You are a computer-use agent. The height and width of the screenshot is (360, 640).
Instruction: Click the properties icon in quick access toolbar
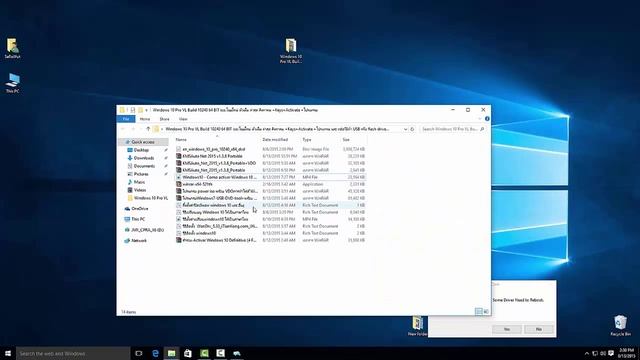tap(133, 110)
